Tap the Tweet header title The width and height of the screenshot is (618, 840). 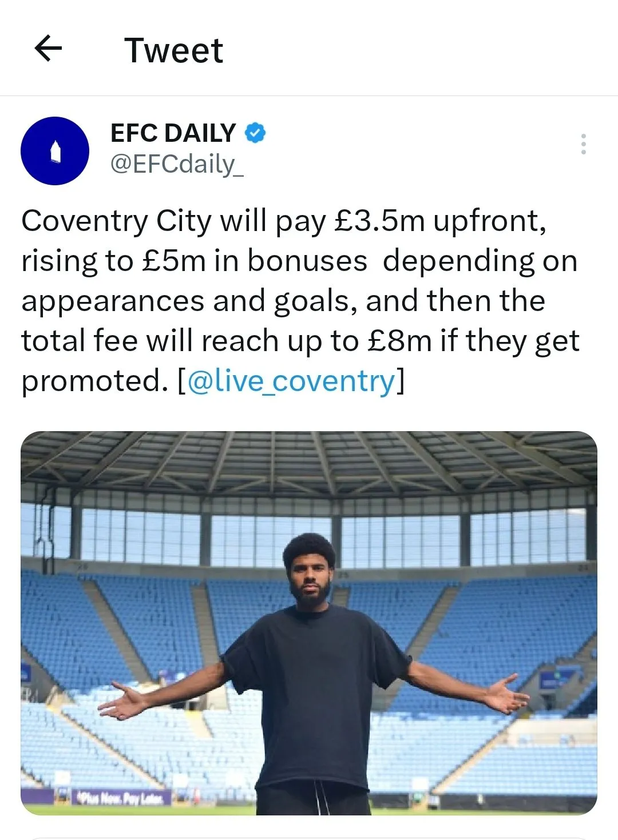[173, 50]
